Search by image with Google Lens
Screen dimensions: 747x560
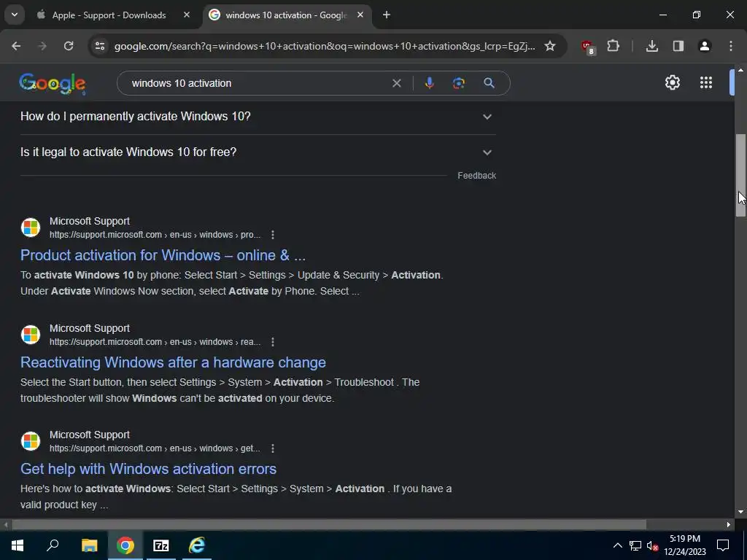point(459,83)
